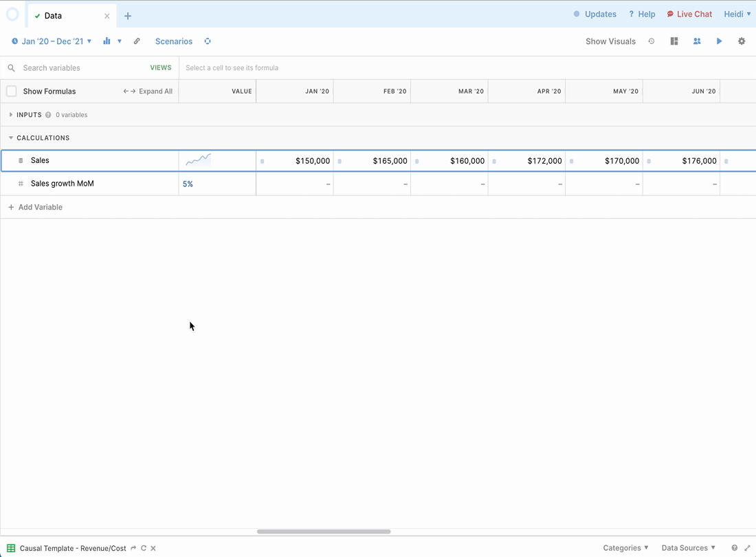Select the $172,000 cell
This screenshot has width=756, height=557.
tap(527, 161)
